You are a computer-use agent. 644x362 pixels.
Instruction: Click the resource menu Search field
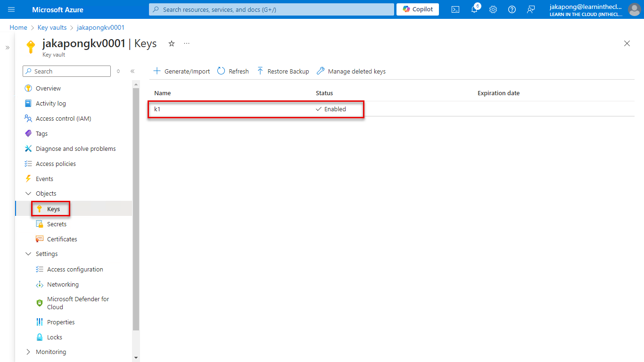66,71
